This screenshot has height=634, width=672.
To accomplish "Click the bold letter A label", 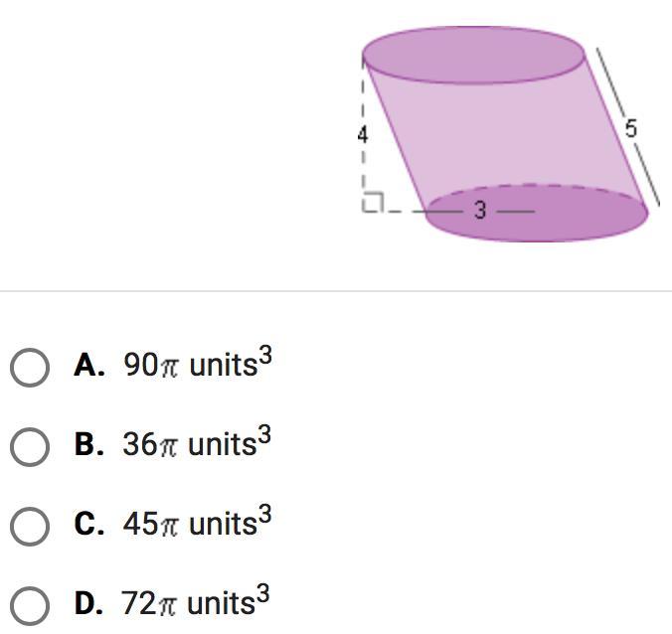I will tap(88, 366).
